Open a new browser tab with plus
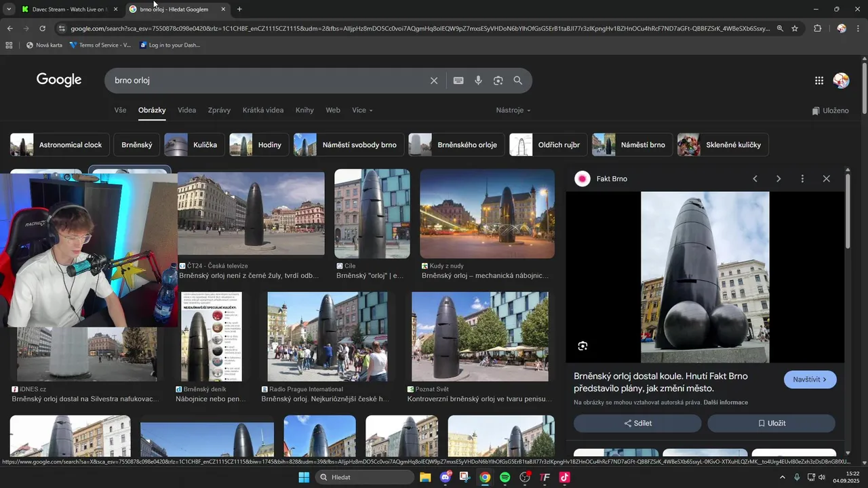Image resolution: width=868 pixels, height=488 pixels. click(x=239, y=9)
